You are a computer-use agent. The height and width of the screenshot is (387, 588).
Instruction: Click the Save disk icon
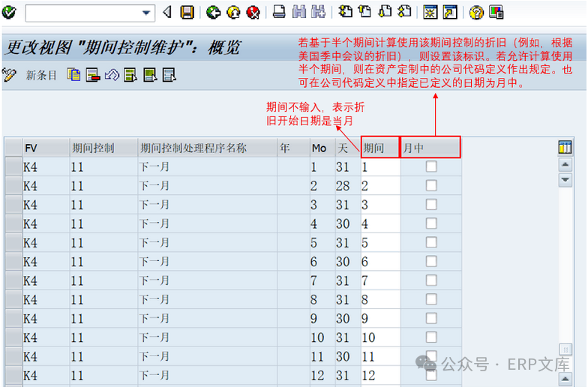pyautogui.click(x=187, y=12)
